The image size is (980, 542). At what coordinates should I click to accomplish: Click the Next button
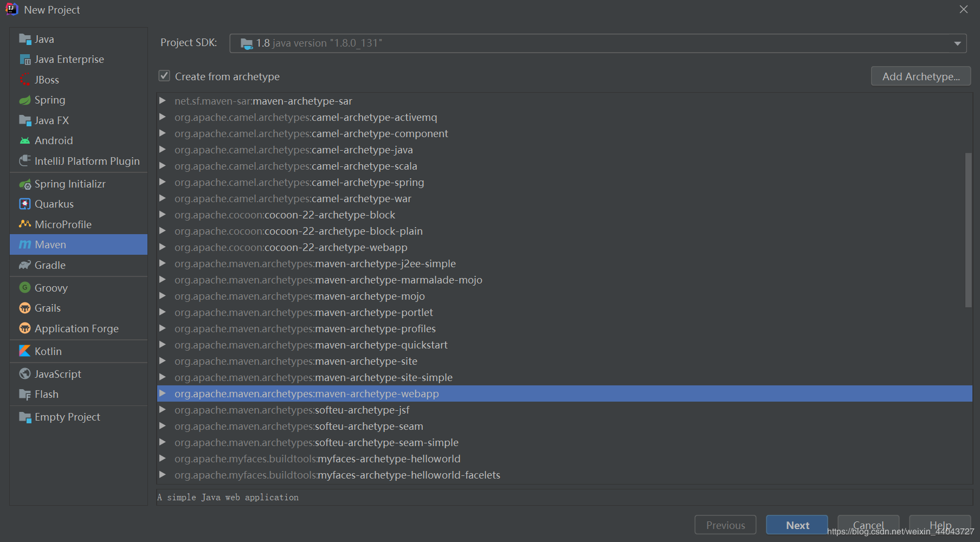[x=797, y=525]
